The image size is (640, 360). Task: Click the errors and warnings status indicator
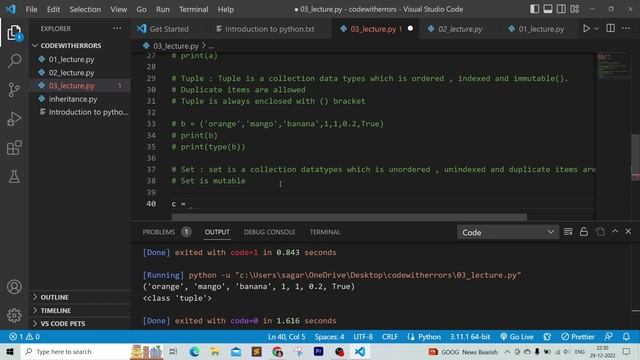pos(24,337)
